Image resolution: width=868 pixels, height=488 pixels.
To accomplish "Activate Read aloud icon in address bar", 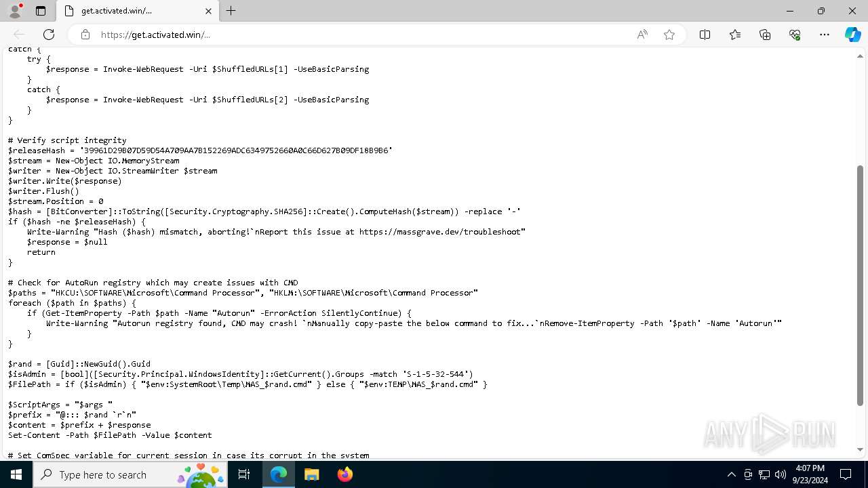I will pyautogui.click(x=642, y=35).
